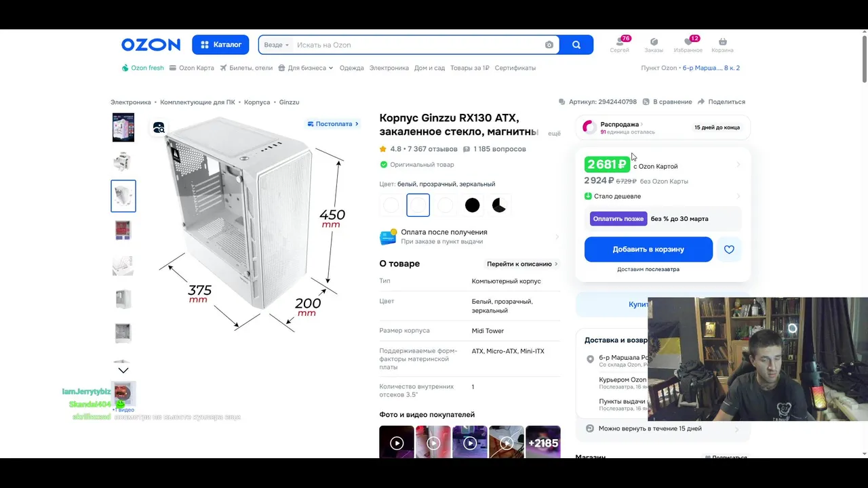Expand the Везде search scope dropdown

pos(276,45)
